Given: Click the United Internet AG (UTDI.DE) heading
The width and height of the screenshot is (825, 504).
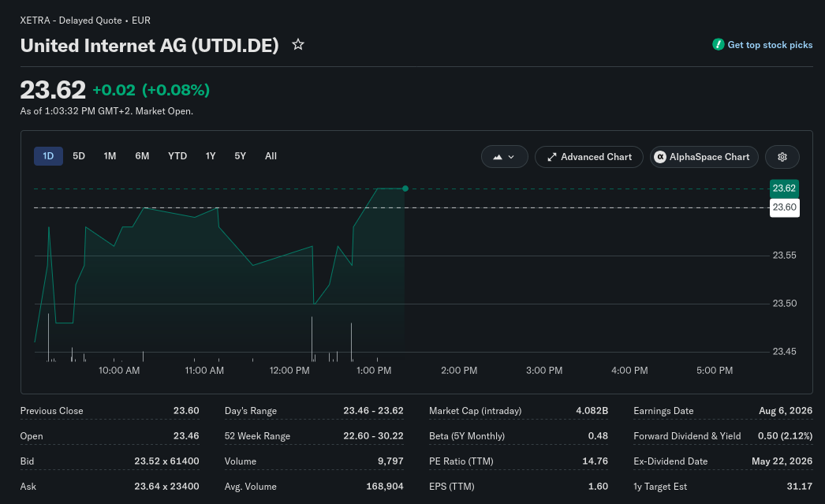Looking at the screenshot, I should (149, 46).
